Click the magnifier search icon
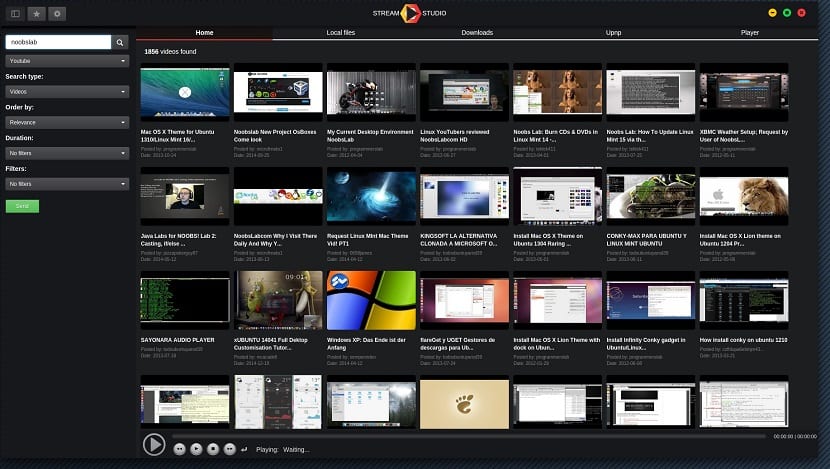 pos(120,42)
